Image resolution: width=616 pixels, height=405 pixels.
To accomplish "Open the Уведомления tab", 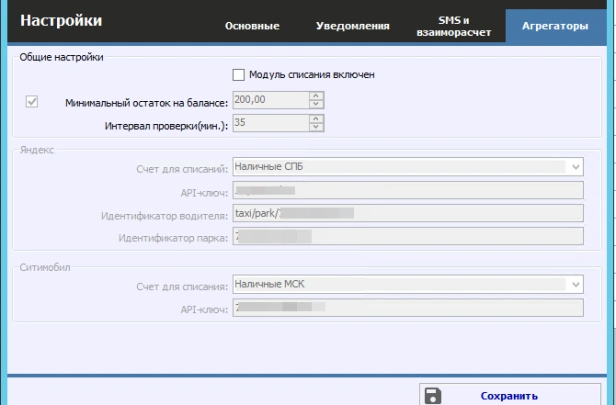I will (x=352, y=26).
